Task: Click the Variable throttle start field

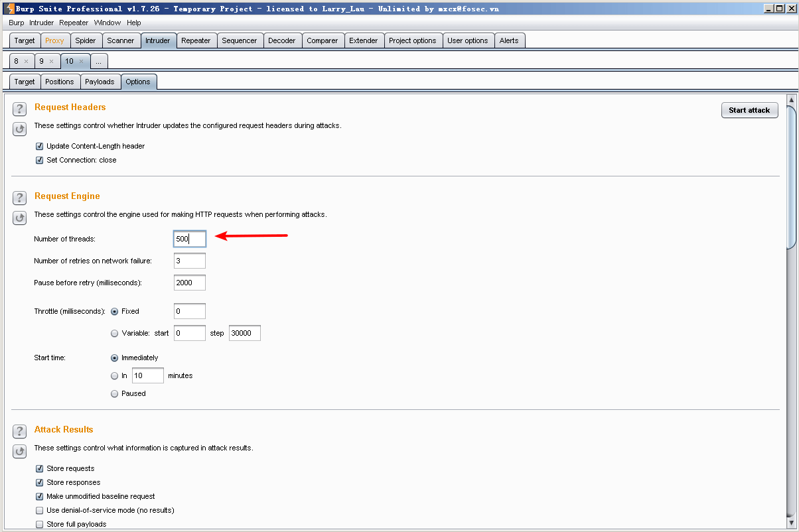Action: [x=190, y=333]
